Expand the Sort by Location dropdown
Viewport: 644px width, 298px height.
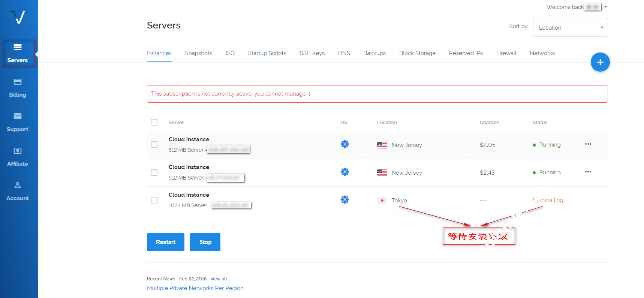[570, 28]
